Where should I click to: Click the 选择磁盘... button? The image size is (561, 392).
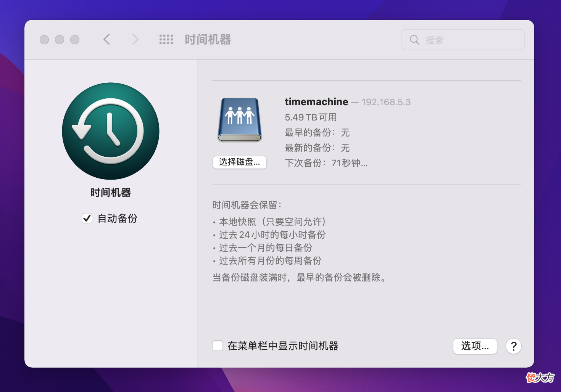240,162
